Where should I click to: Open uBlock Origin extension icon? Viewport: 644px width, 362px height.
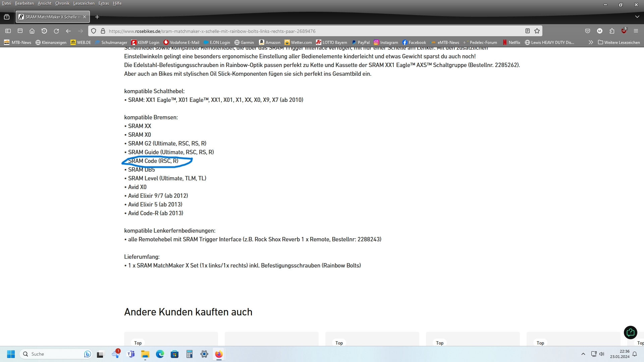click(x=624, y=31)
